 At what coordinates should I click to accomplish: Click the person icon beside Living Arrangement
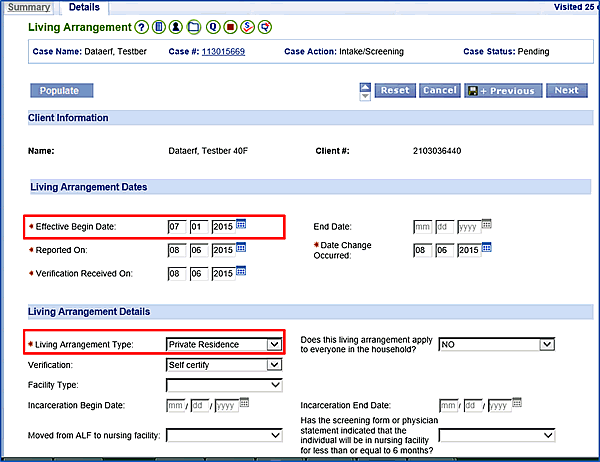[177, 27]
